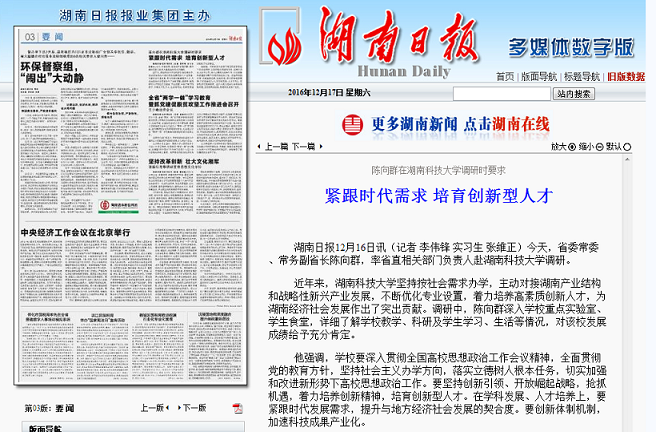This screenshot has width=656, height=432.
Task: Click the article scrollbar up arrow
Action: [627, 160]
